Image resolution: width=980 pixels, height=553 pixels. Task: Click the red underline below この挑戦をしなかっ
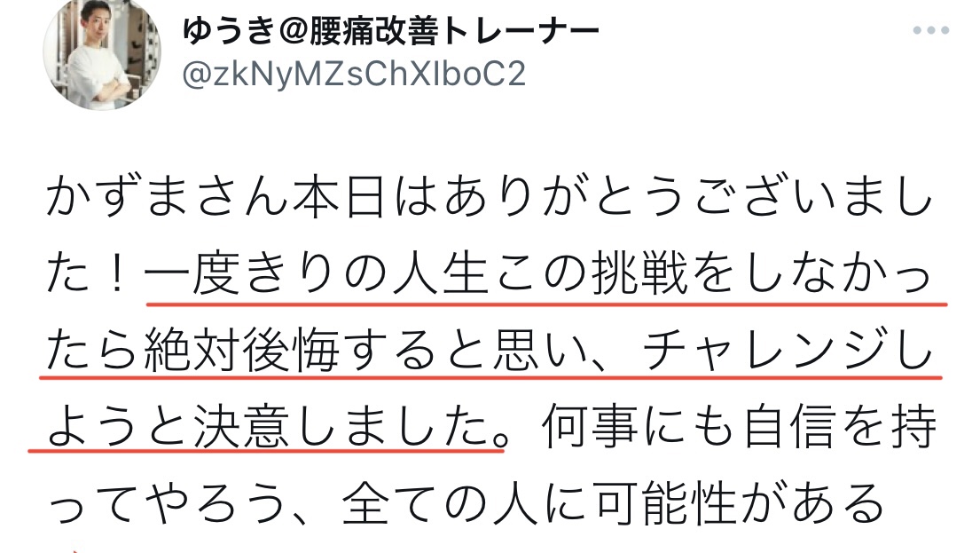click(x=547, y=304)
